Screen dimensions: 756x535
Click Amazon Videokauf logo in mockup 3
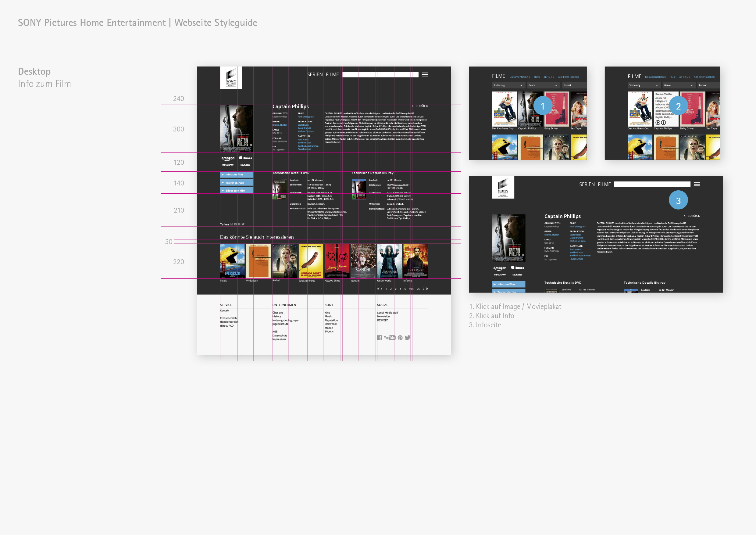coord(500,271)
